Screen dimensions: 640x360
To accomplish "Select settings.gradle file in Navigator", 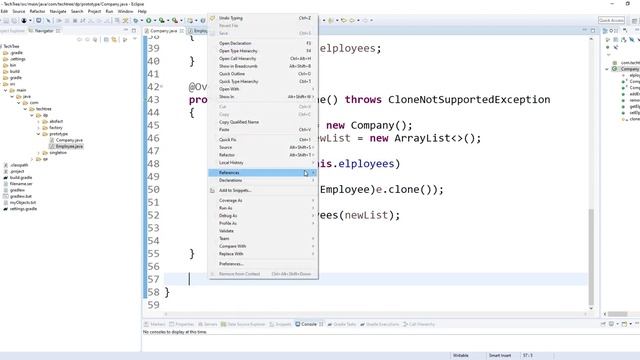I will coord(23,209).
